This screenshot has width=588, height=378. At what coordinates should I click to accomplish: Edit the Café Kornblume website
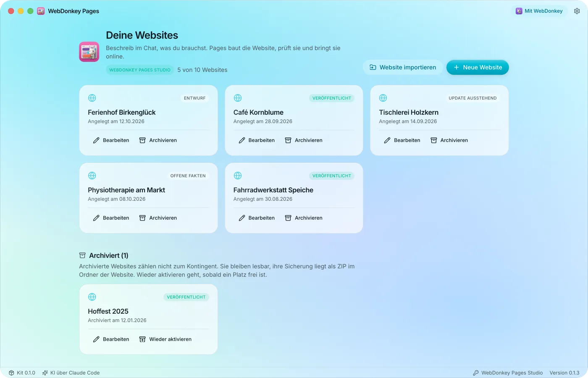(257, 140)
